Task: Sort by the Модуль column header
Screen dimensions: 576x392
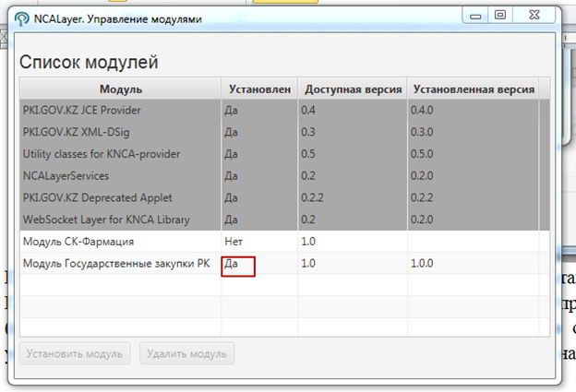Action: point(121,89)
